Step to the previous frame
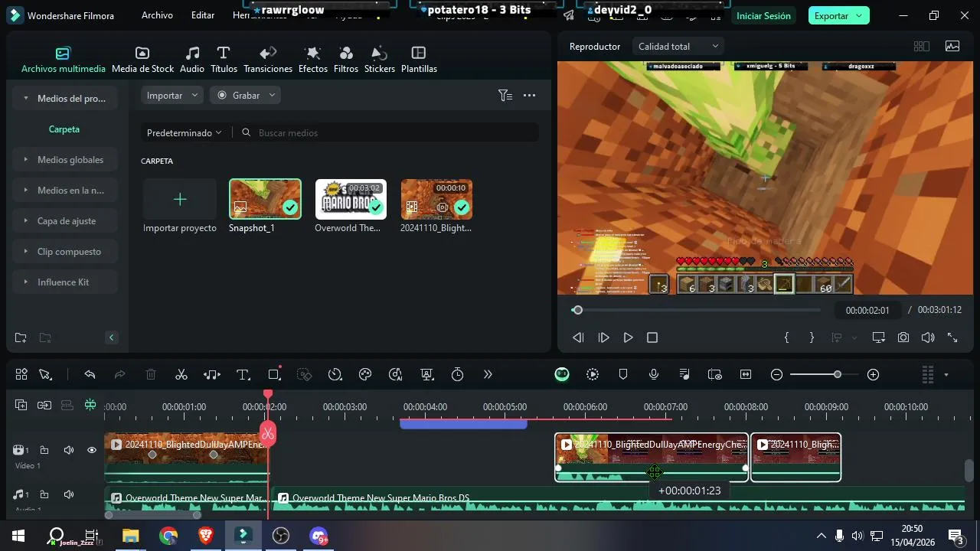980x551 pixels. (578, 337)
